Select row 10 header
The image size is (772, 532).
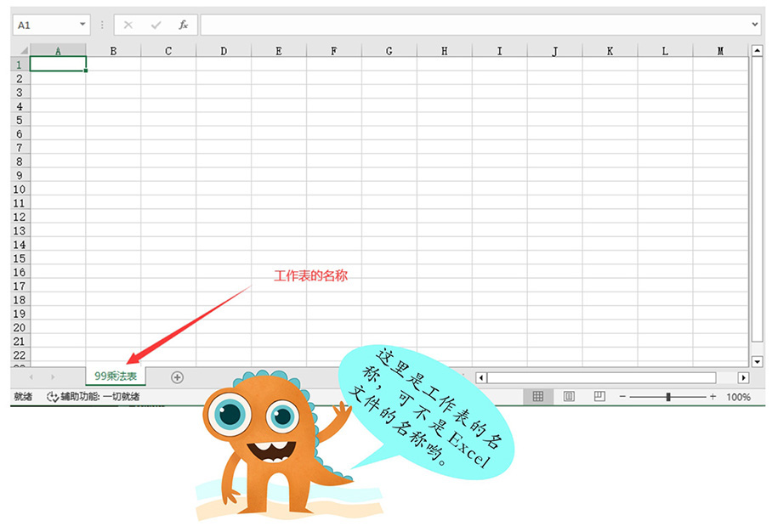coord(20,190)
